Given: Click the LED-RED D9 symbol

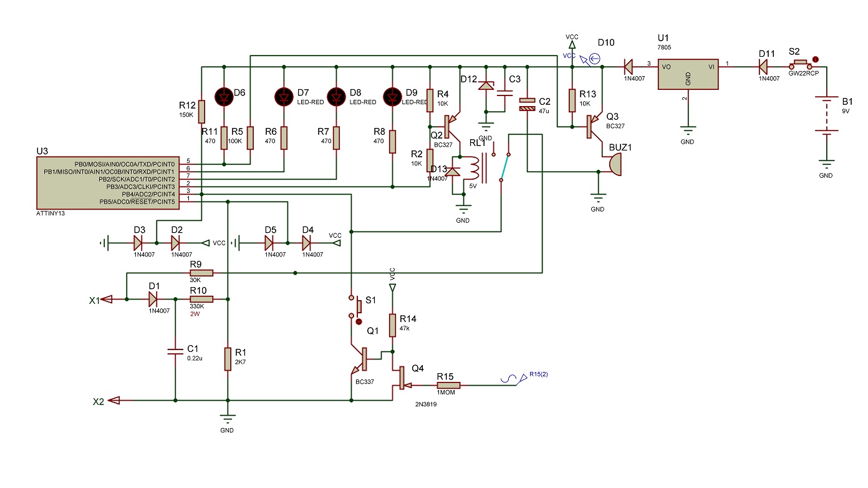Looking at the screenshot, I should coord(392,96).
